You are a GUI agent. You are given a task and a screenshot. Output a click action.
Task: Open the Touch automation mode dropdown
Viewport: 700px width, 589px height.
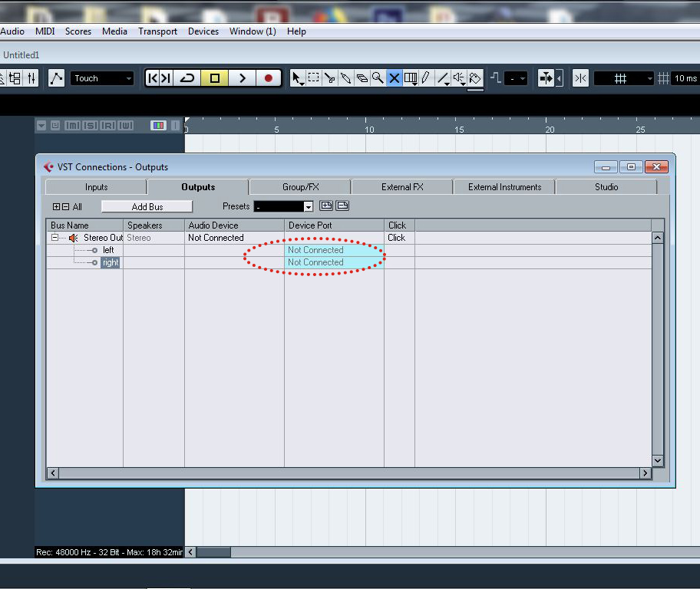coord(102,77)
